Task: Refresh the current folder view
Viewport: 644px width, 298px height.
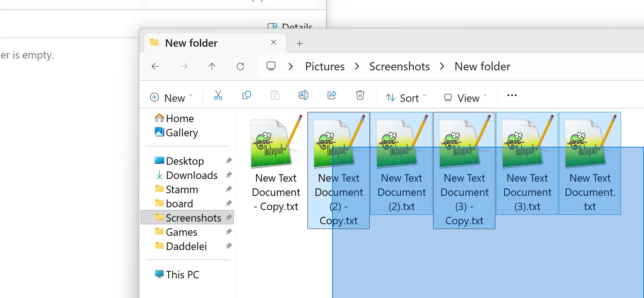Action: point(240,67)
